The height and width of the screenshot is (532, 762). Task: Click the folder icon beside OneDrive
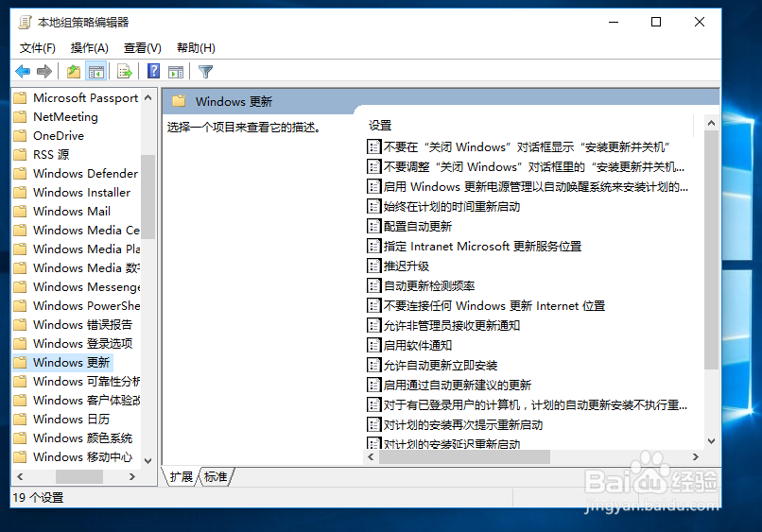[x=20, y=135]
